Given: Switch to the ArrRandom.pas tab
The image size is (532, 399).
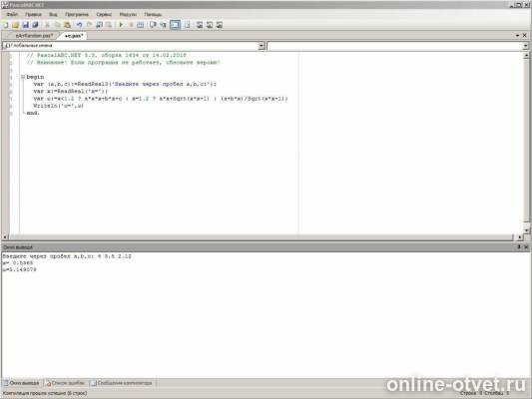Looking at the screenshot, I should click(34, 36).
